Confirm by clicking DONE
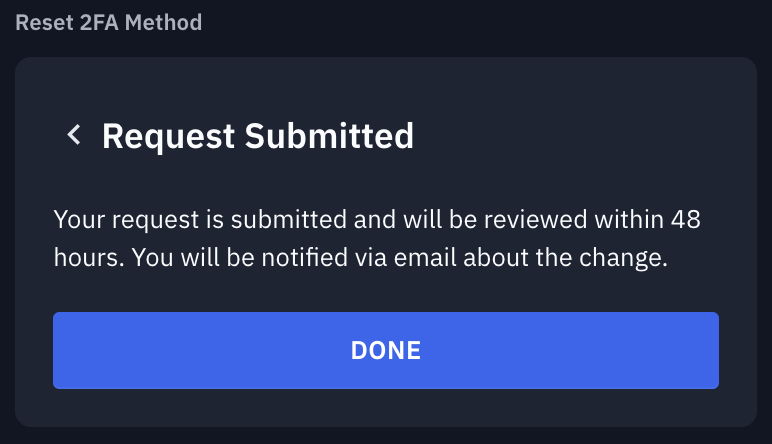This screenshot has height=444, width=772. pos(385,350)
